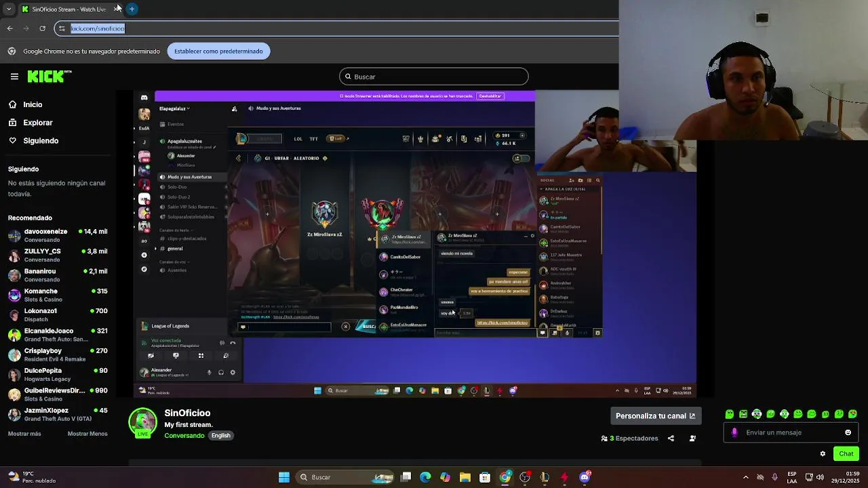Launch Microsoft Edge from the taskbar
The image size is (868, 488).
coord(425,477)
